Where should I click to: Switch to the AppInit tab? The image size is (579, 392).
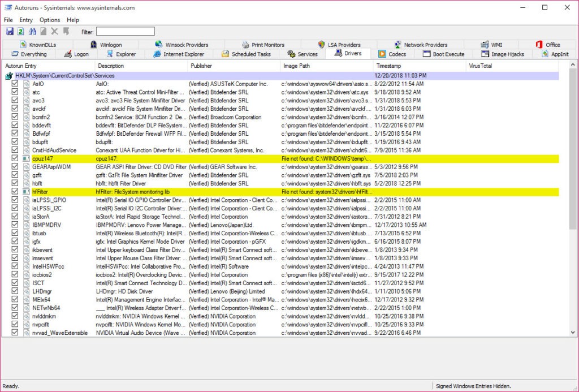555,54
